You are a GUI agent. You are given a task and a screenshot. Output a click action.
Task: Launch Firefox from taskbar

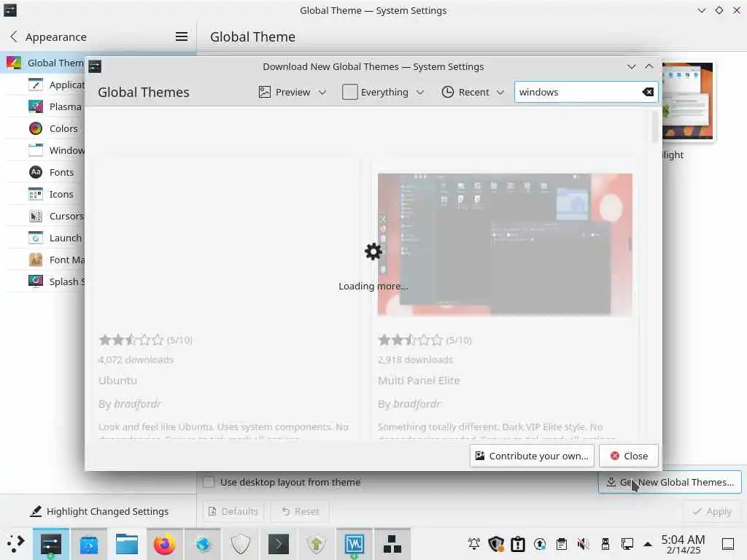pyautogui.click(x=164, y=544)
